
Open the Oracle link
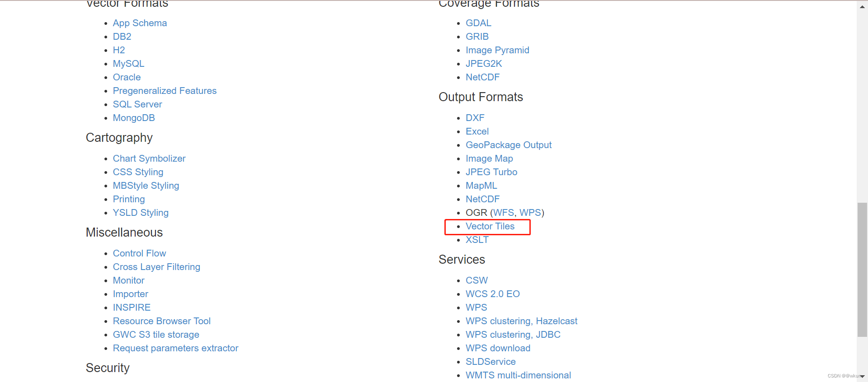pyautogui.click(x=127, y=77)
